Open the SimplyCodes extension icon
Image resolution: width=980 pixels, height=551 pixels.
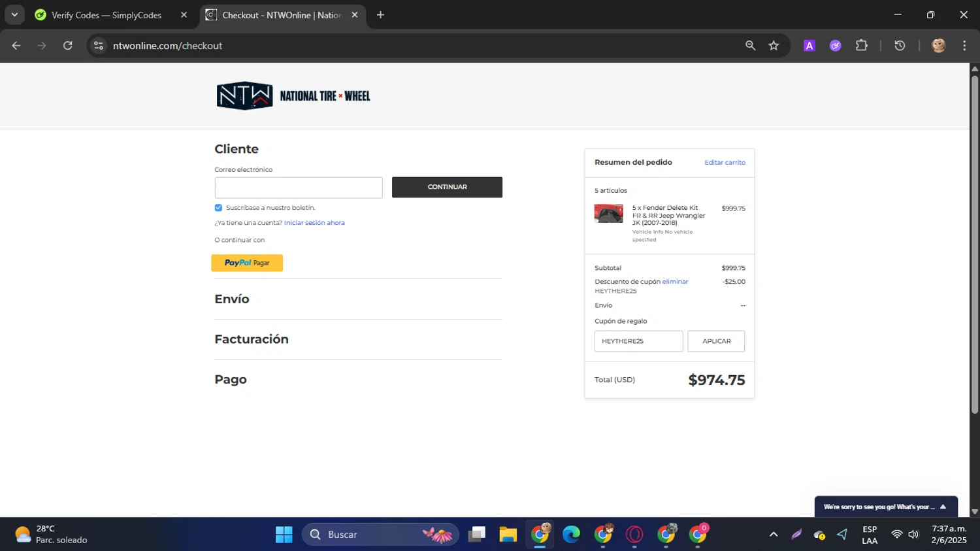[835, 46]
